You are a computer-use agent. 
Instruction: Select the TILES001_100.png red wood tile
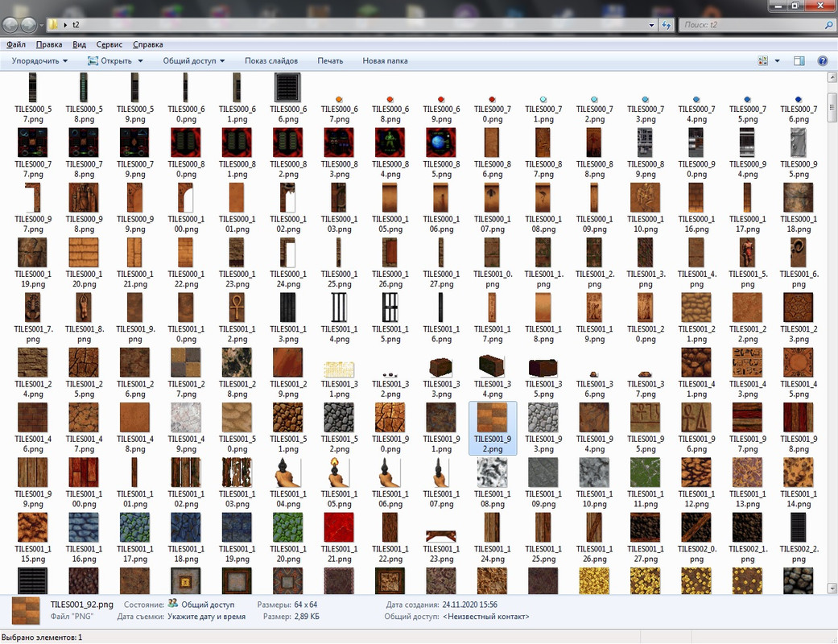click(x=84, y=473)
